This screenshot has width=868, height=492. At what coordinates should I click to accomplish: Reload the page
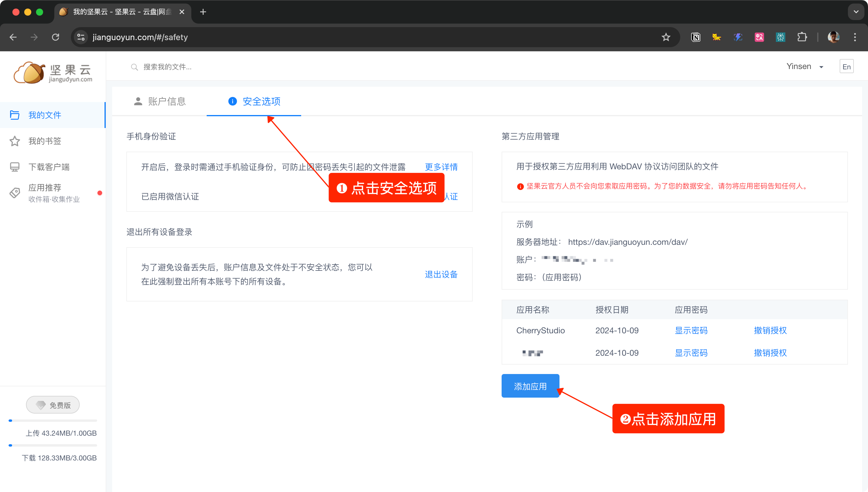tap(56, 37)
